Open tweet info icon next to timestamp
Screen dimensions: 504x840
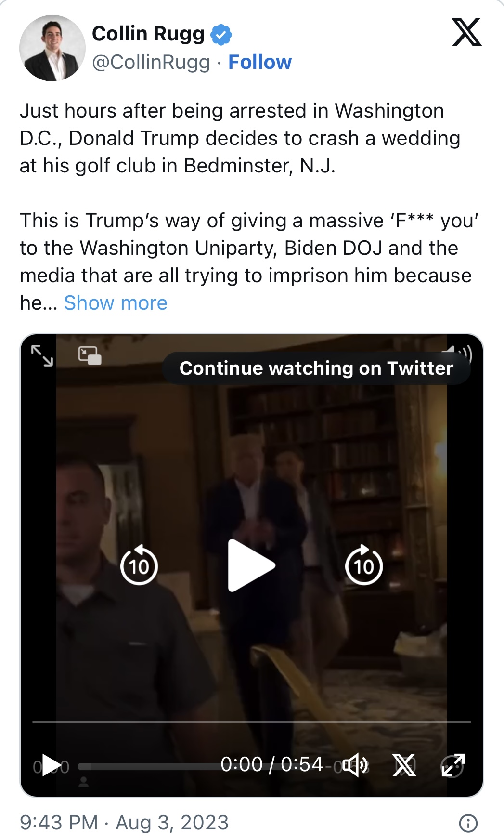coord(468,823)
